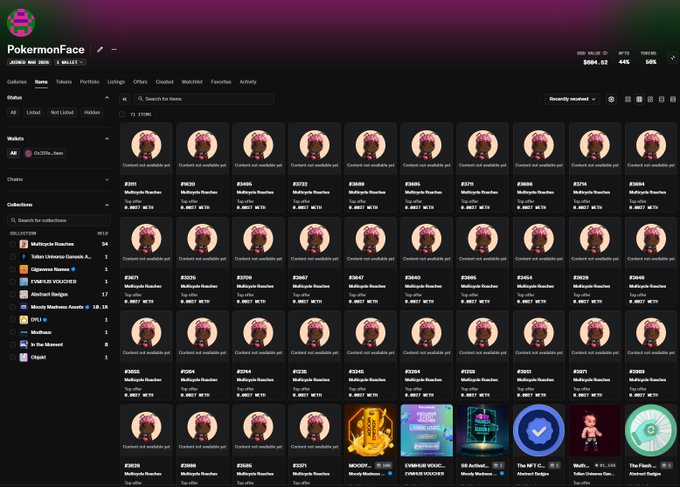Collapse the filter sidebar with double-arrow icon

(124, 99)
